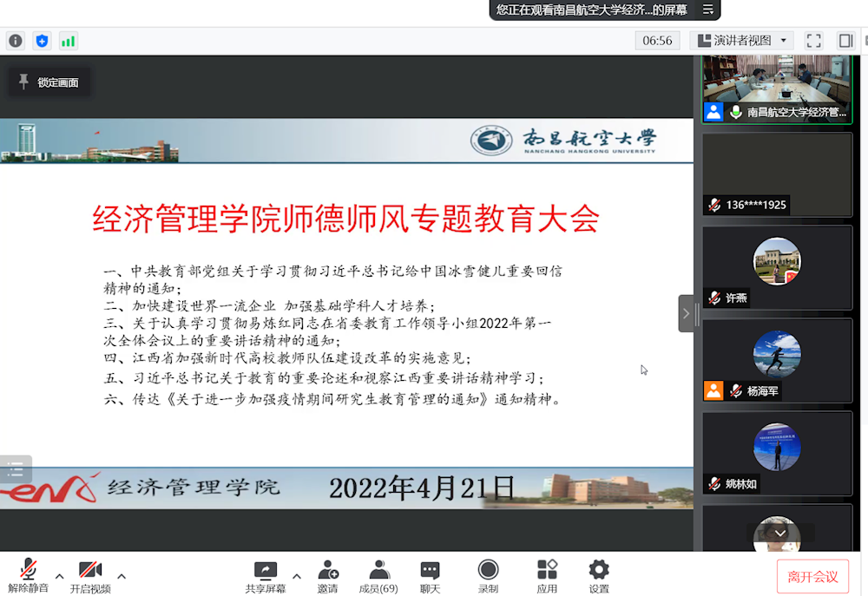This screenshot has width=868, height=596.
Task: Open the meeting info icon
Action: point(16,41)
